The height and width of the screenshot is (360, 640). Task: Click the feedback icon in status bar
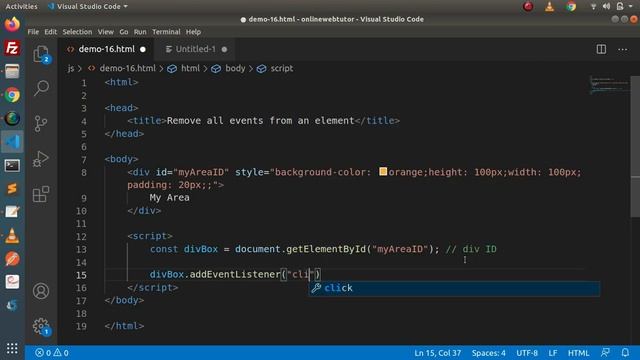[606, 353]
